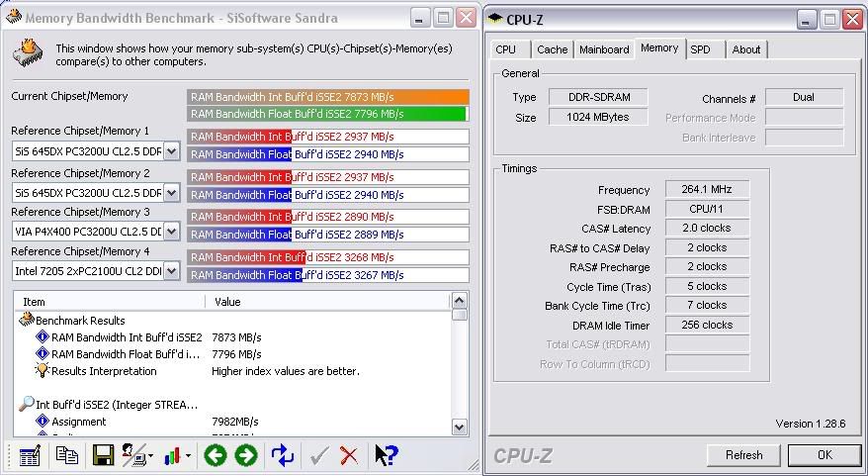Click the RAS# Precharge 2 clocks field
Screen dimensions: 868x476
707,266
